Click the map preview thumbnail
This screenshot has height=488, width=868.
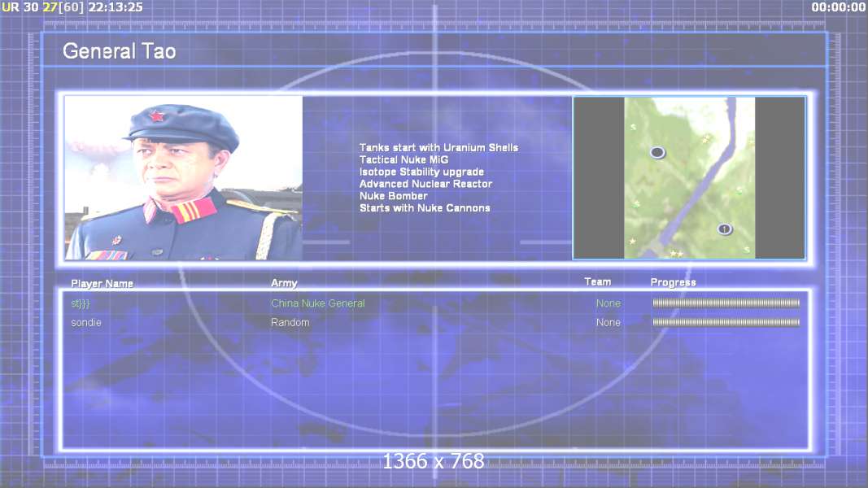tap(689, 177)
